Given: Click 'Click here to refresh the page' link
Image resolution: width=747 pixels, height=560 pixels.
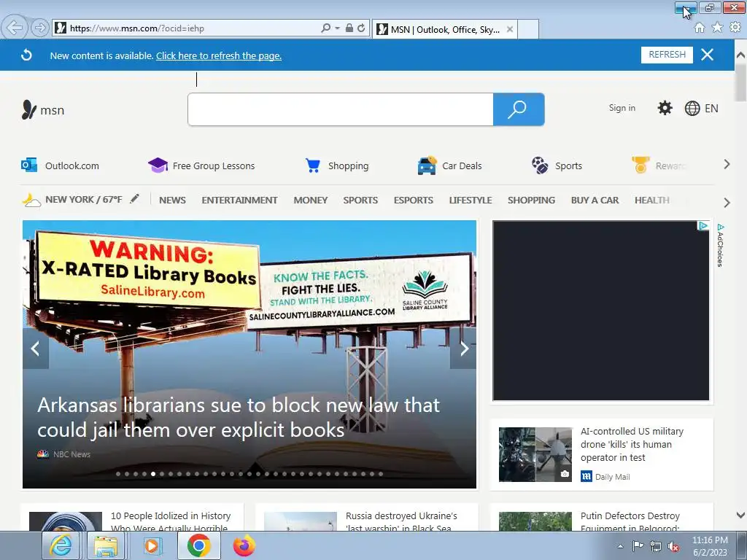Looking at the screenshot, I should coord(219,55).
